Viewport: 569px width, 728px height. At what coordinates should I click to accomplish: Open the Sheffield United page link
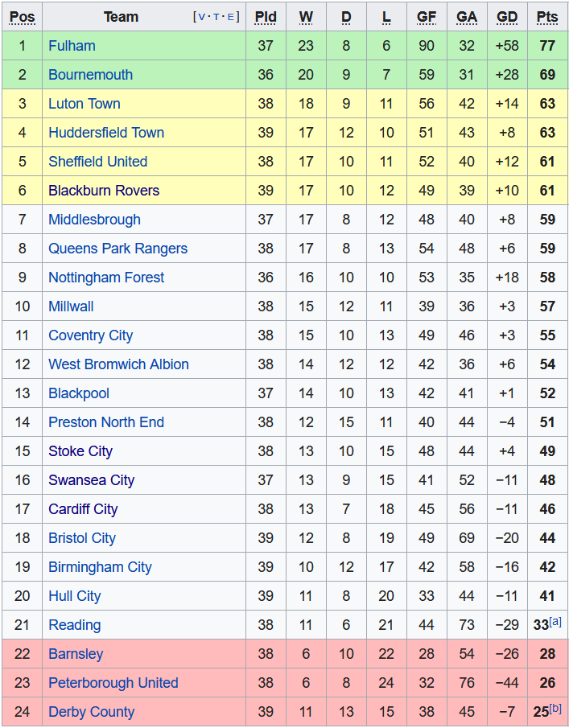point(97,162)
